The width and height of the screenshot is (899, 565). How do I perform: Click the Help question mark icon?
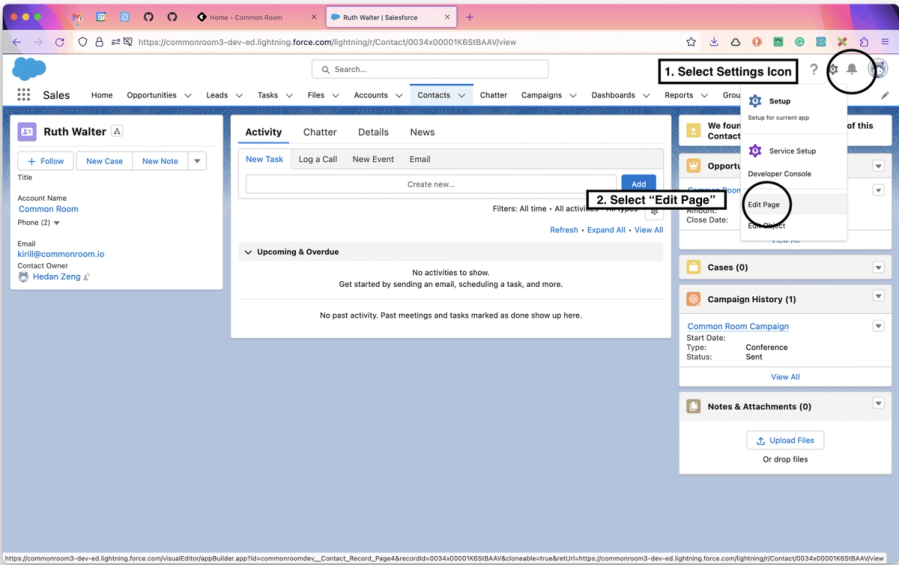click(x=814, y=69)
